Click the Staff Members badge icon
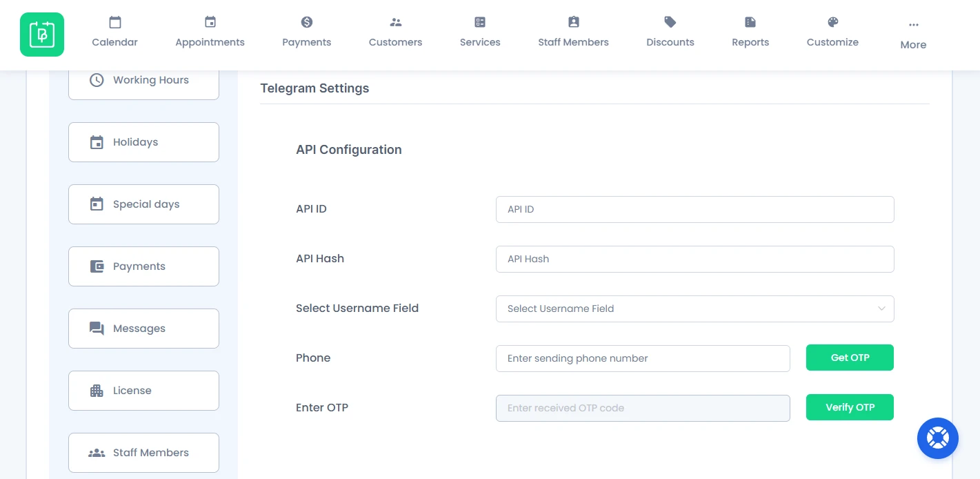 [x=574, y=22]
